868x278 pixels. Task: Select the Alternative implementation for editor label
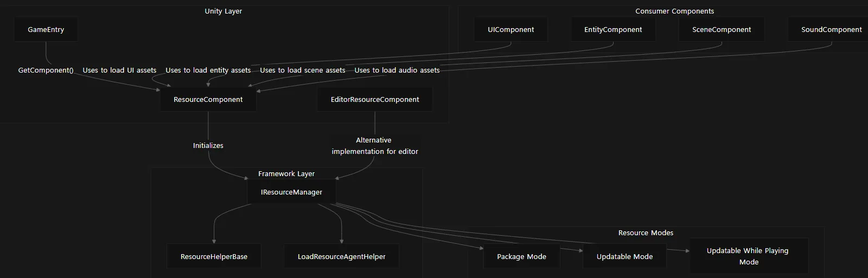[x=375, y=146]
